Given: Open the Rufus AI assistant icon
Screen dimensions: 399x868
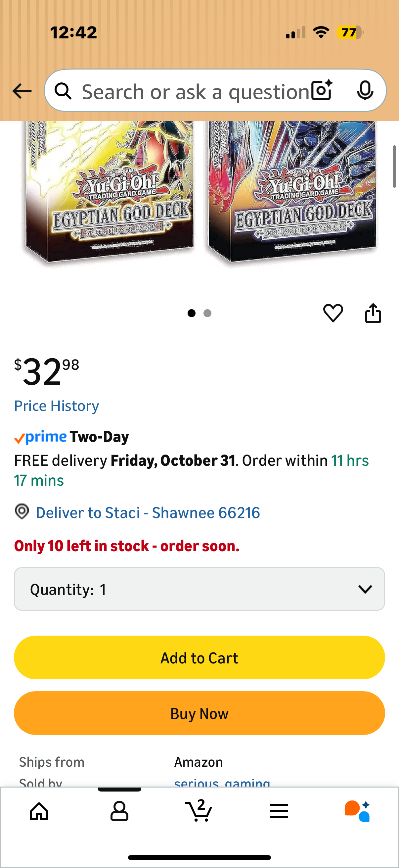Looking at the screenshot, I should (x=357, y=811).
